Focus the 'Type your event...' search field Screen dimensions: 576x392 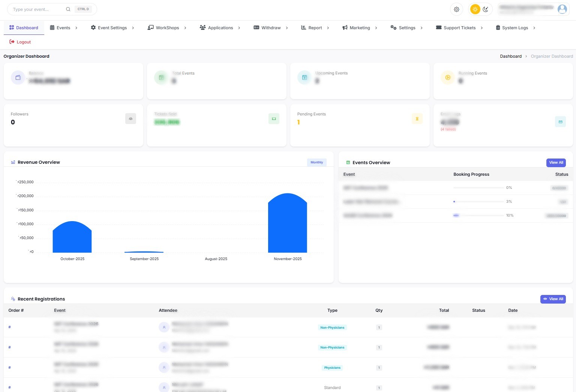37,9
